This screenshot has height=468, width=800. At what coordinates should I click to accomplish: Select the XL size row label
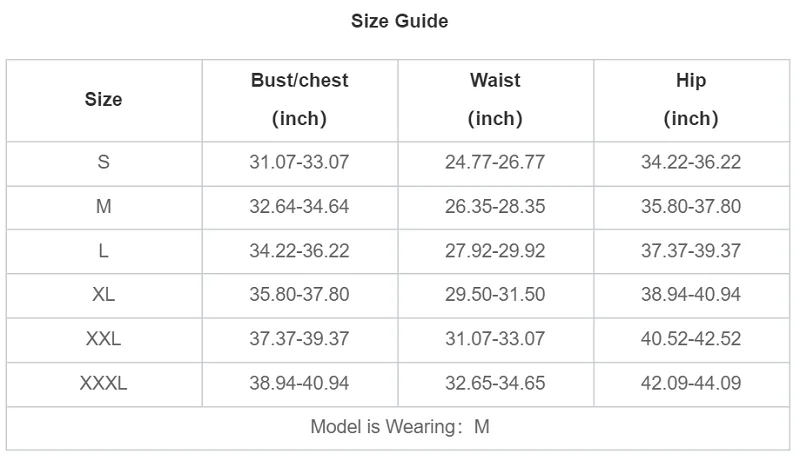104,295
